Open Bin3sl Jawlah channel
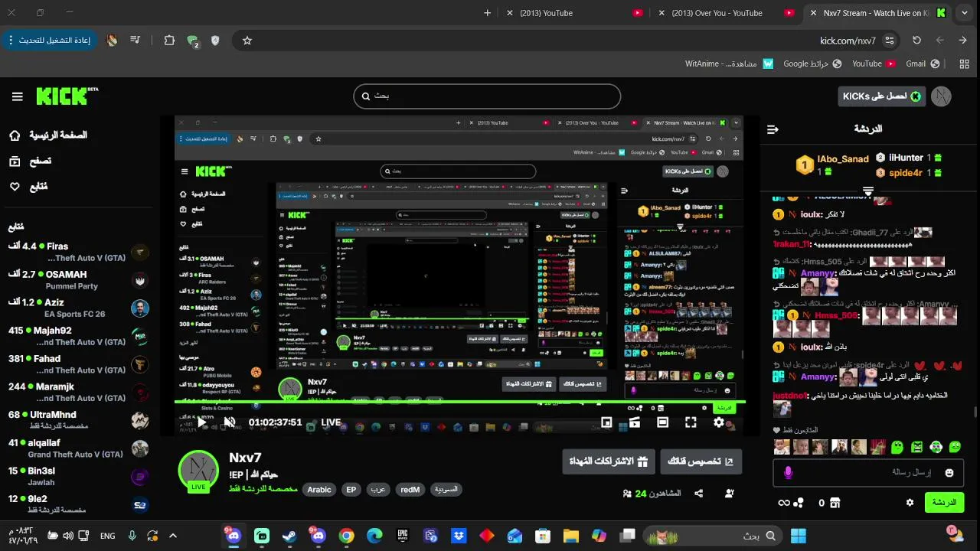Screen dimensions: 980x551 coord(77,476)
